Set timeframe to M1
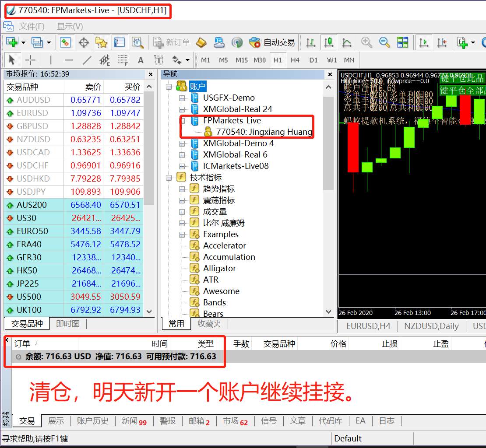The width and height of the screenshot is (486, 448). 205,60
